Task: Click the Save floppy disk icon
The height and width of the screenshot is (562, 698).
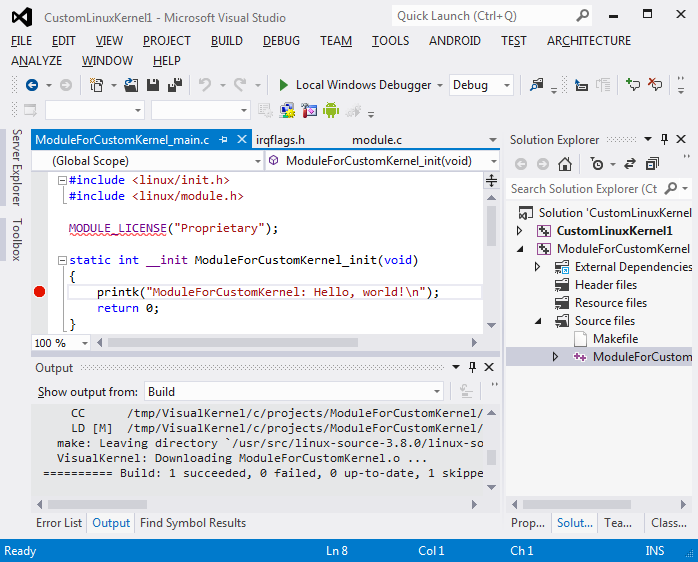Action: (x=153, y=85)
